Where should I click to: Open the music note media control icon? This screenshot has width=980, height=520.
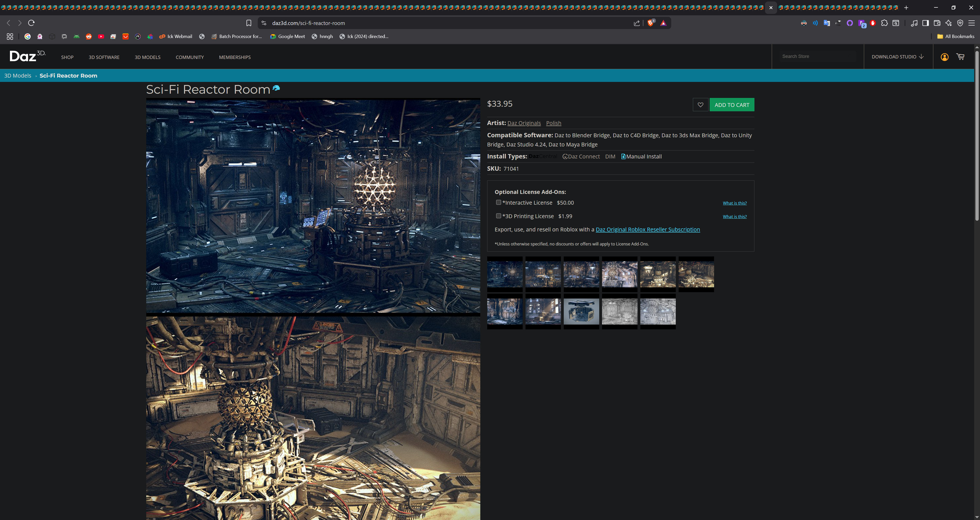(x=914, y=23)
